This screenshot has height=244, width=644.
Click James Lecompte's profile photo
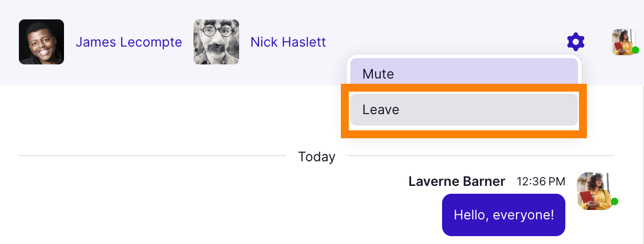[41, 42]
